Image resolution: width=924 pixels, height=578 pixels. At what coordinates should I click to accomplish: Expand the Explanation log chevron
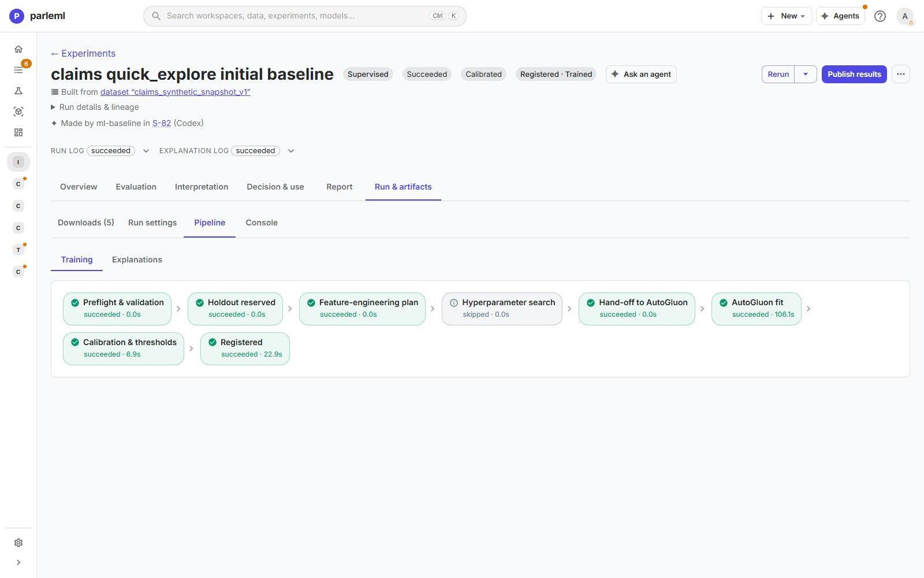coord(291,151)
